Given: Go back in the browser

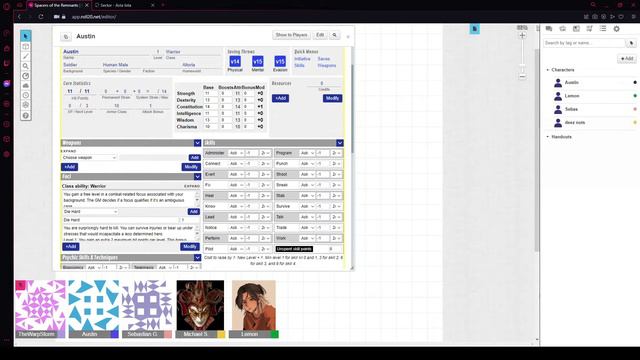Looking at the screenshot, I should [19, 17].
